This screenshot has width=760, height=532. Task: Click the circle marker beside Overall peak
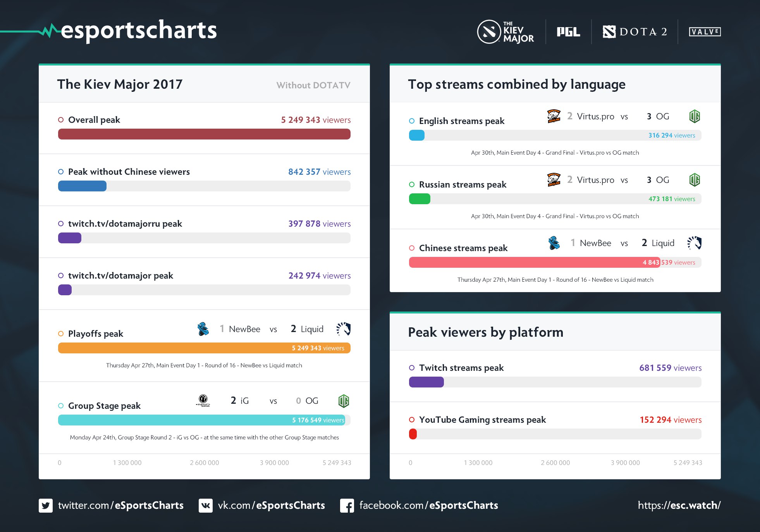coord(61,120)
